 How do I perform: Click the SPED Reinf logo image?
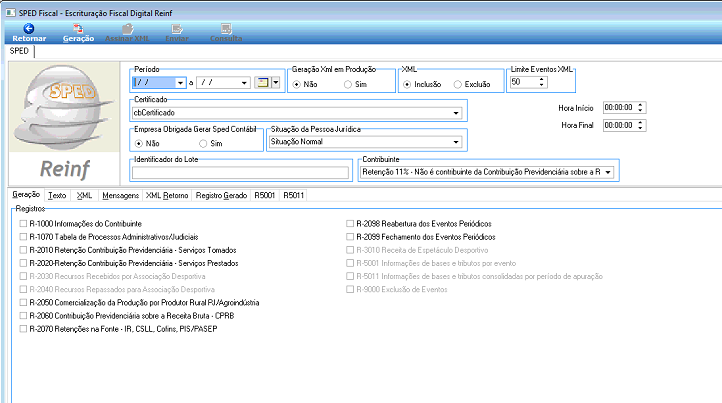(x=64, y=107)
